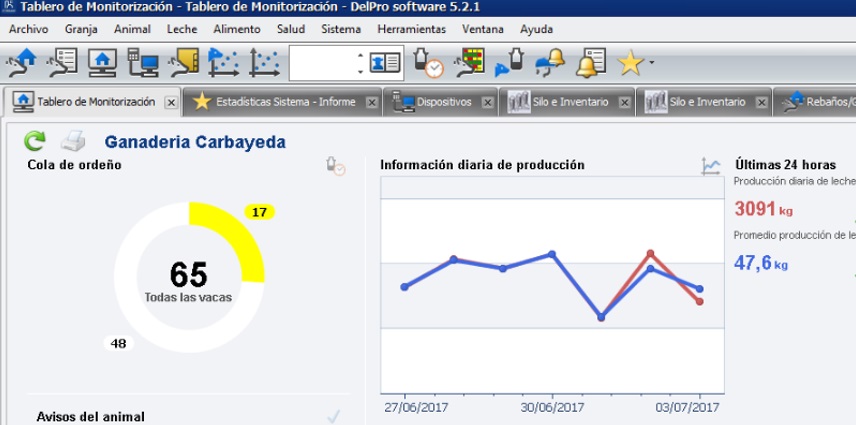
Task: Open the Herramientas menu
Action: tap(413, 29)
